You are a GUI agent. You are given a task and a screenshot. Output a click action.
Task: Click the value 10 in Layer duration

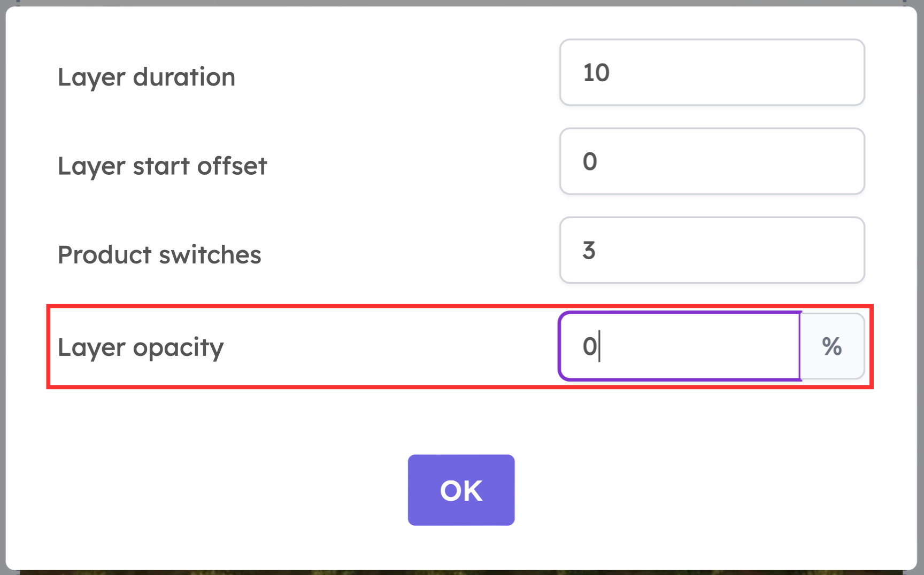(x=596, y=73)
